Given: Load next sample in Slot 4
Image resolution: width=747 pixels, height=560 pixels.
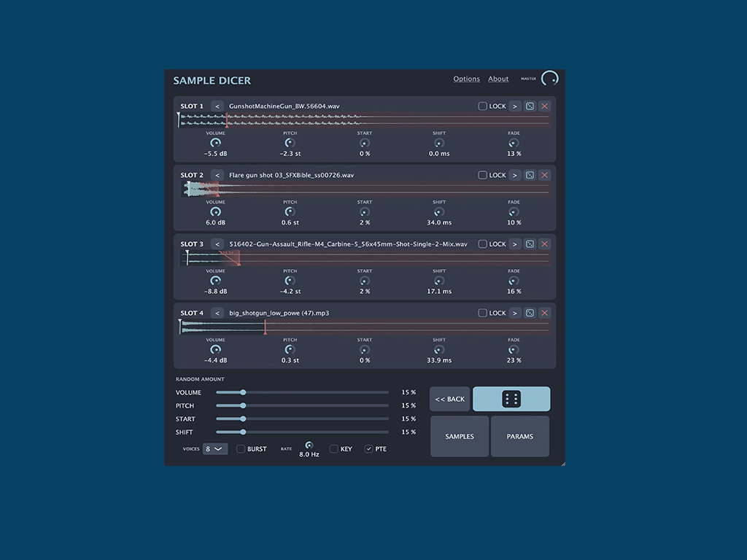Looking at the screenshot, I should pos(514,313).
